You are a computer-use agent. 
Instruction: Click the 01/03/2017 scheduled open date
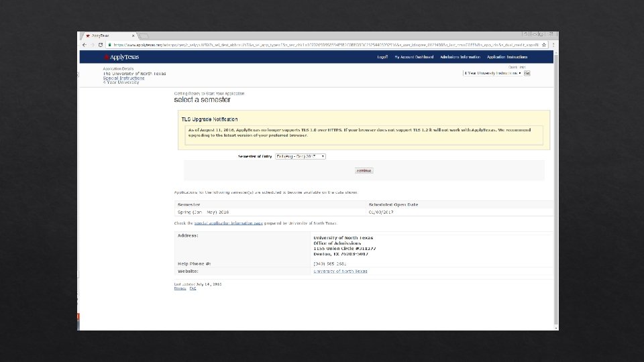click(x=381, y=213)
